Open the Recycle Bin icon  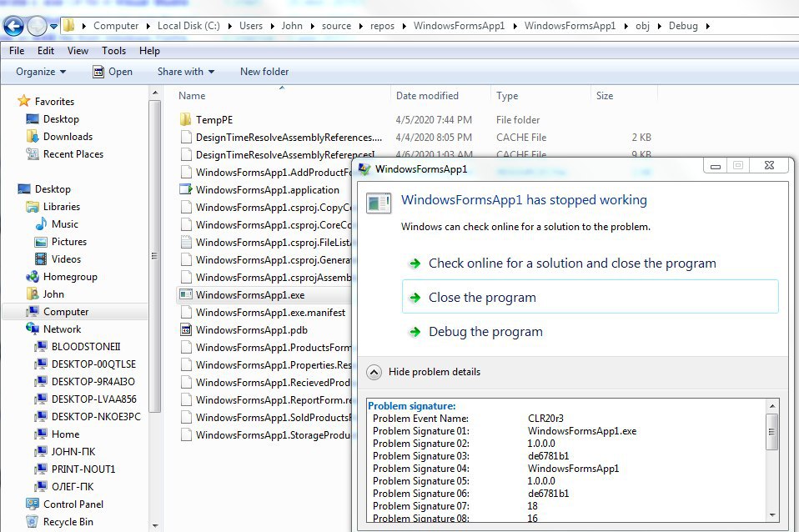pos(32,521)
